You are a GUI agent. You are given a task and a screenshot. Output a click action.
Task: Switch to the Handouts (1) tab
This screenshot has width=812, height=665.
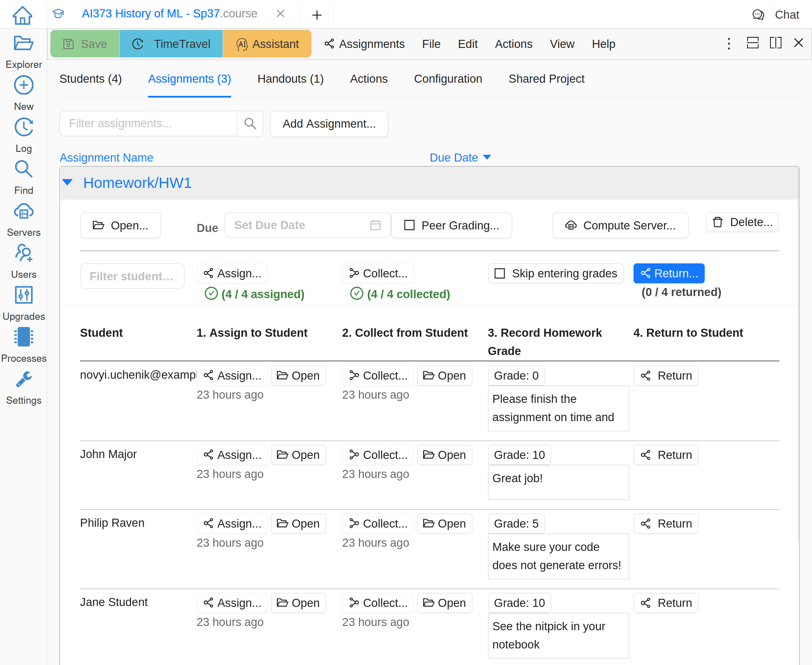[290, 79]
